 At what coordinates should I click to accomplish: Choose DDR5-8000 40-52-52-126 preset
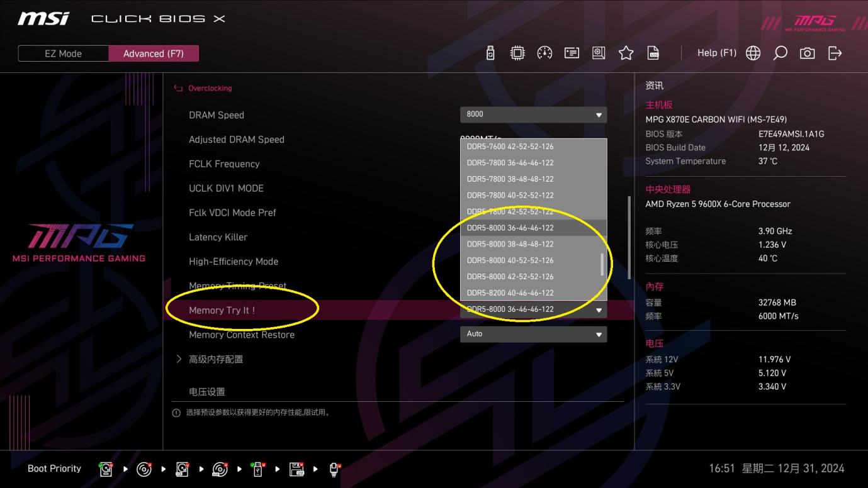point(533,260)
